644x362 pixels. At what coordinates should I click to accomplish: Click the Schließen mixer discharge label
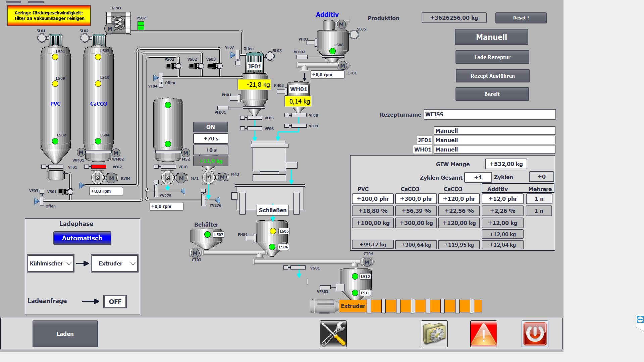(x=272, y=210)
